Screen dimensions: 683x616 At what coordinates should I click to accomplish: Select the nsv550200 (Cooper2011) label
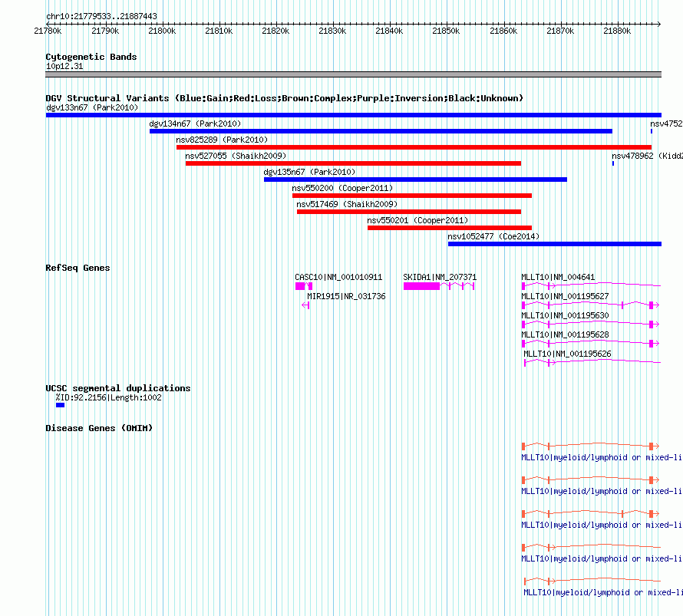pos(342,188)
